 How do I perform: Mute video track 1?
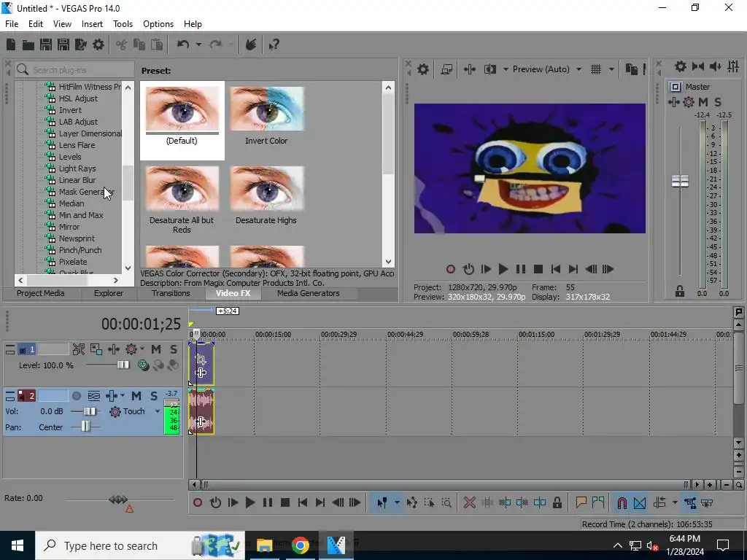coord(156,349)
